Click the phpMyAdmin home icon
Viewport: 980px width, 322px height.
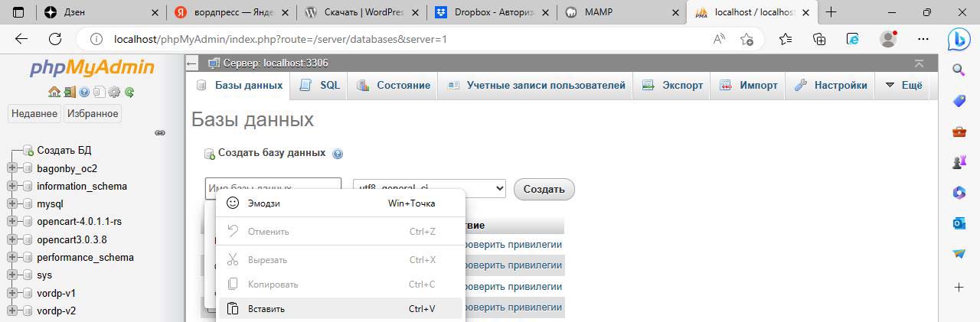pyautogui.click(x=54, y=92)
